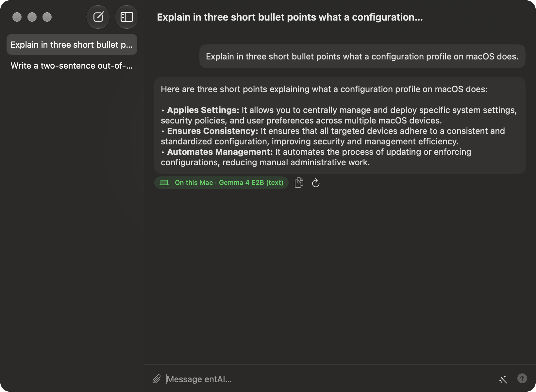Zoom the window with third traffic light

coord(47,17)
